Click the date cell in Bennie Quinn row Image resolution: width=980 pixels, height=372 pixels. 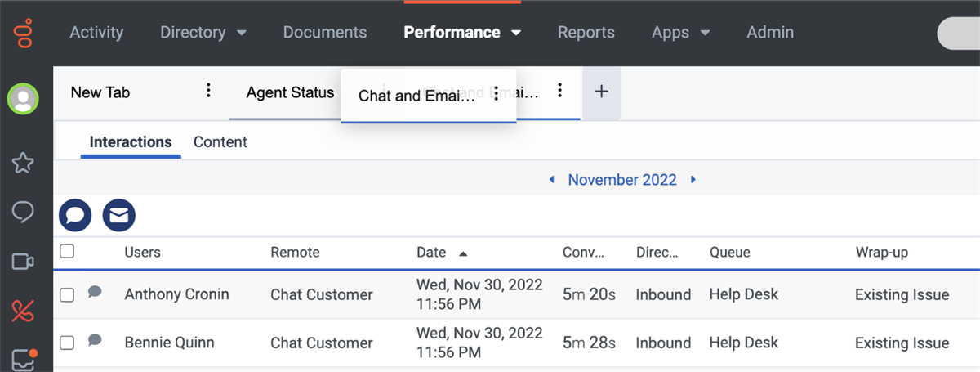pos(479,343)
